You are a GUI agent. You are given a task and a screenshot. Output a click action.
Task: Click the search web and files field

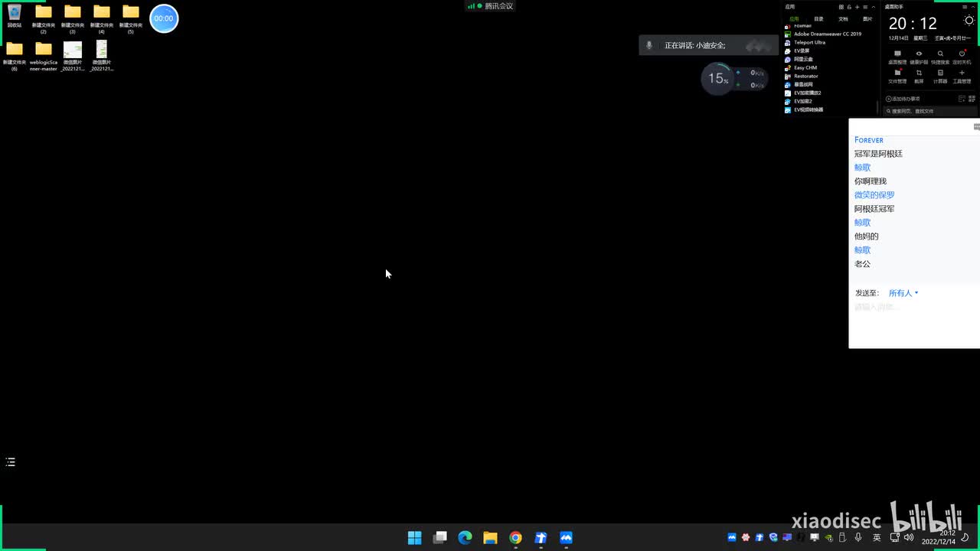(x=930, y=111)
